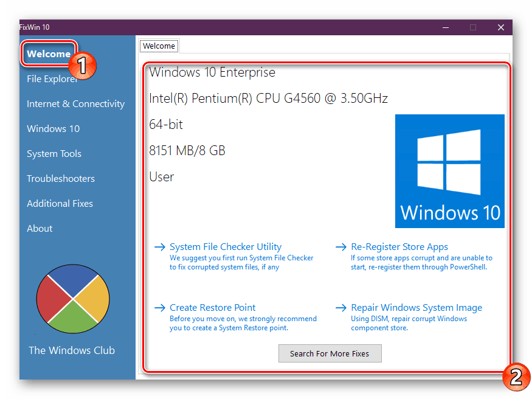This screenshot has width=532, height=399.
Task: Click the System File Checker description text
Action: pos(241,263)
